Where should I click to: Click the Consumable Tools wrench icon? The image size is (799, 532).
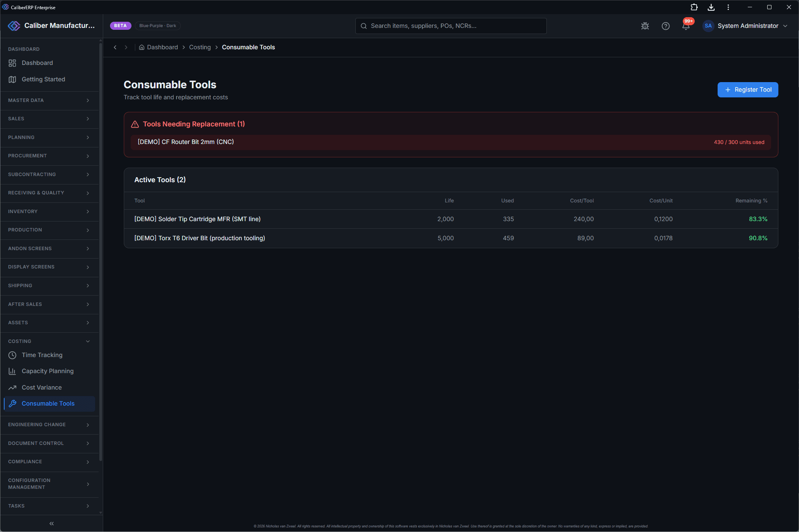(12, 404)
